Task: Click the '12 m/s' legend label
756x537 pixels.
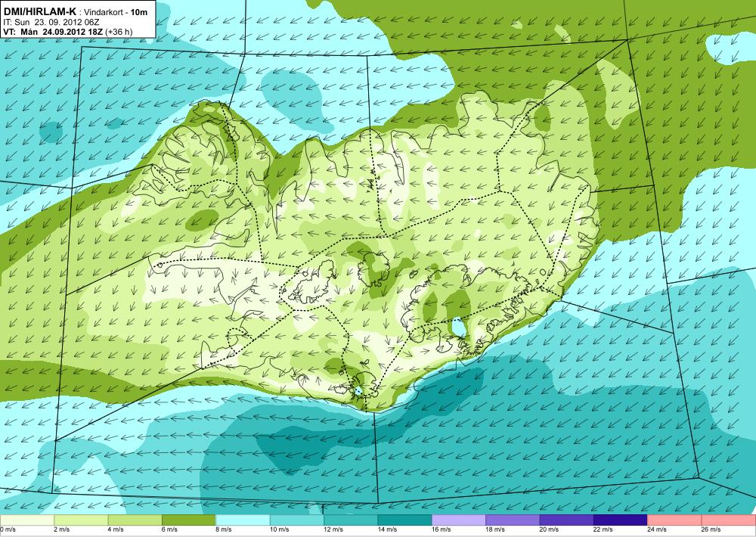Action: pyautogui.click(x=333, y=529)
